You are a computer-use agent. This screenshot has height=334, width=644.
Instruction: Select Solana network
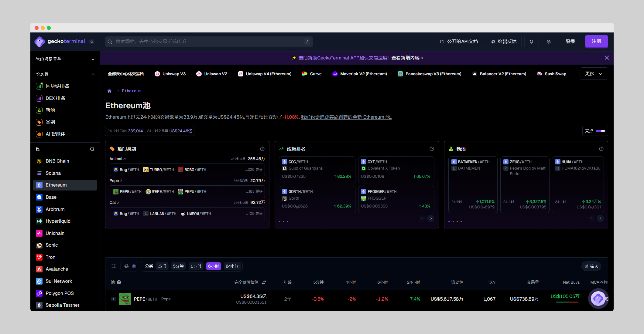pos(65,173)
